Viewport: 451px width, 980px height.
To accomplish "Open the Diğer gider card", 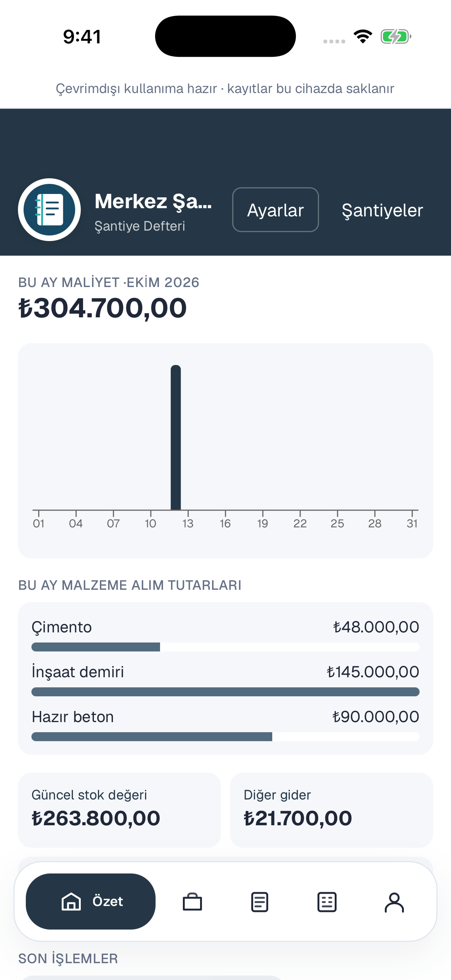I will click(331, 810).
